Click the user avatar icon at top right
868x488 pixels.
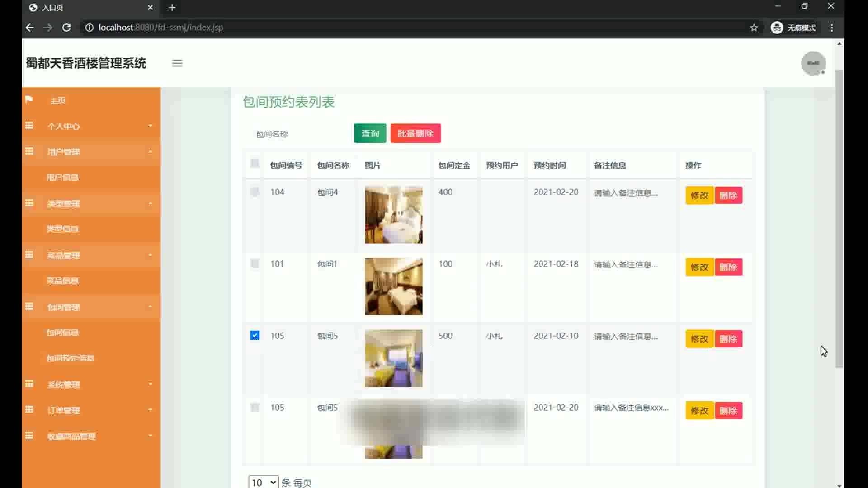tap(813, 63)
